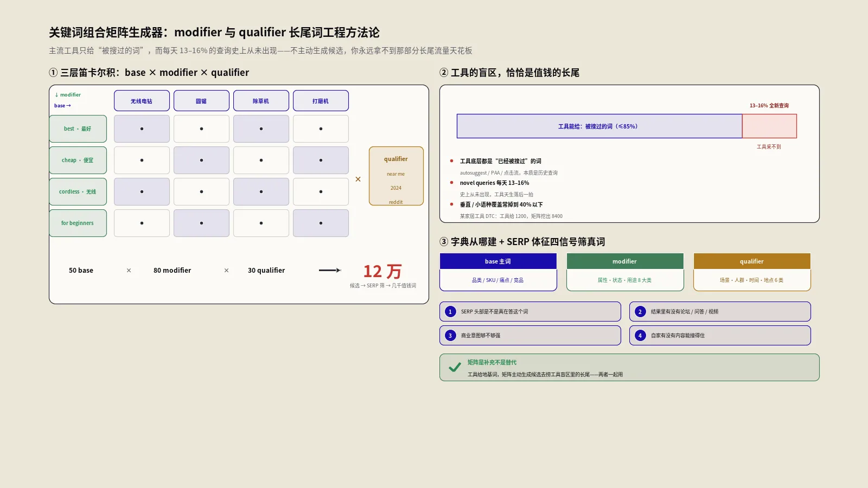Viewport: 868px width, 488px height.
Task: Click number badge 2 beside 结果里有没有论坛
Action: (x=640, y=312)
